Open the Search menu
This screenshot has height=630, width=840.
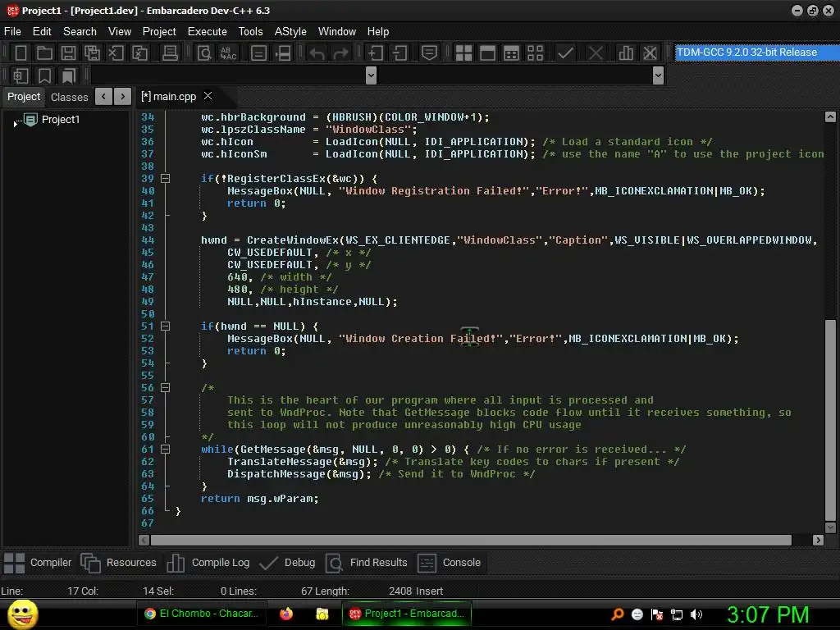[80, 32]
